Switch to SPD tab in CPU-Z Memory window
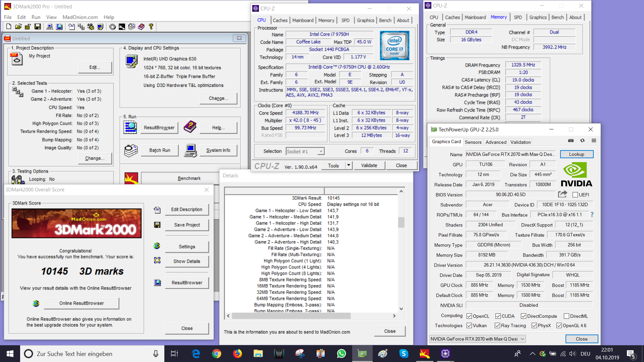This screenshot has height=362, width=644. (518, 17)
